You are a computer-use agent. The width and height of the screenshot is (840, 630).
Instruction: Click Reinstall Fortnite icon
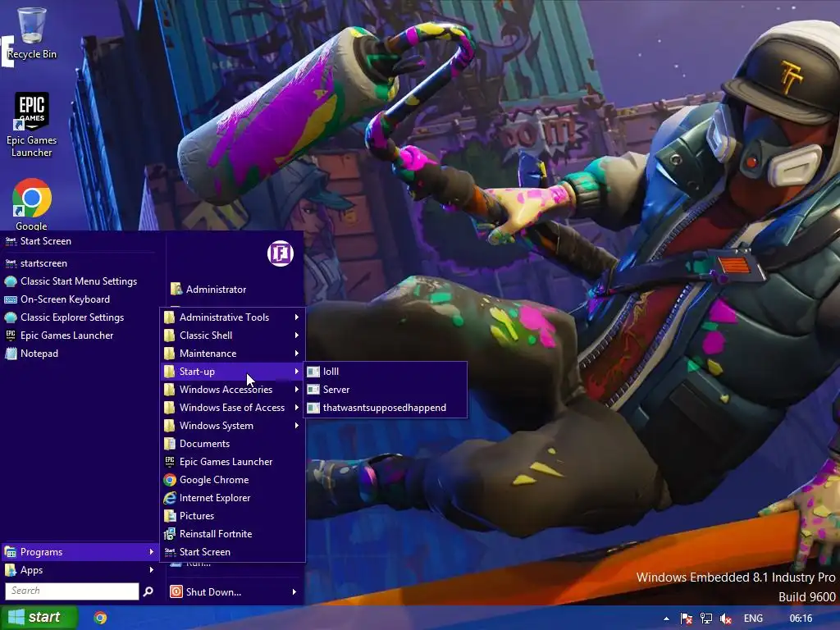tap(170, 533)
